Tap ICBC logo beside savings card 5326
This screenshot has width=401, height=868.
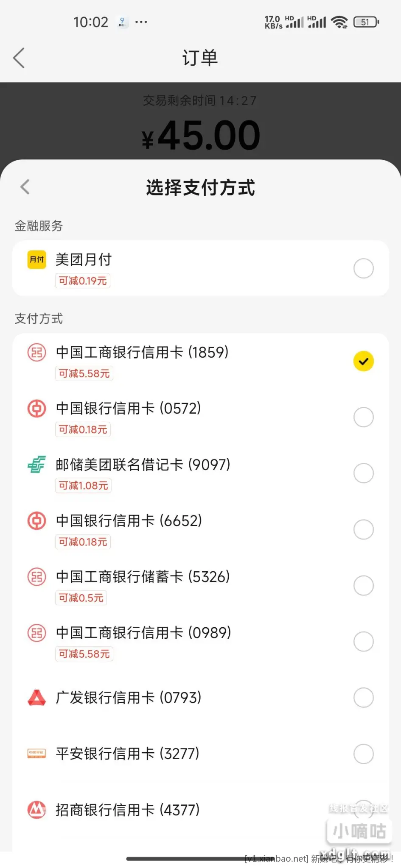pos(37,577)
